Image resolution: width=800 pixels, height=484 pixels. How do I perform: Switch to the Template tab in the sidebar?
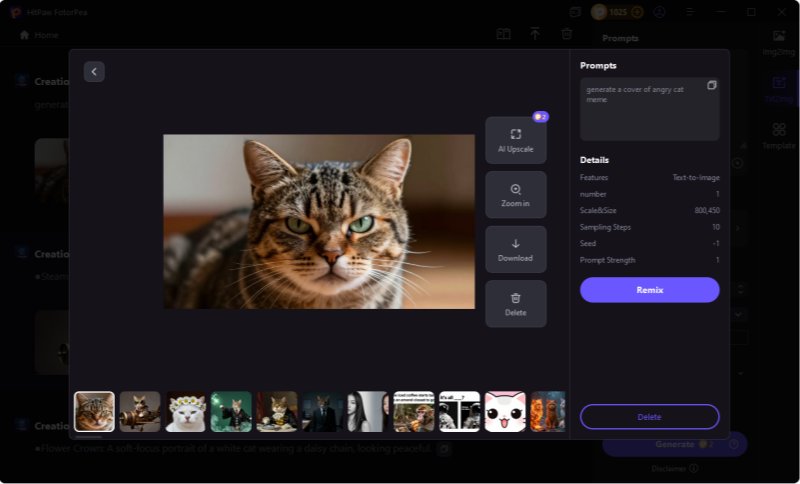[778, 136]
